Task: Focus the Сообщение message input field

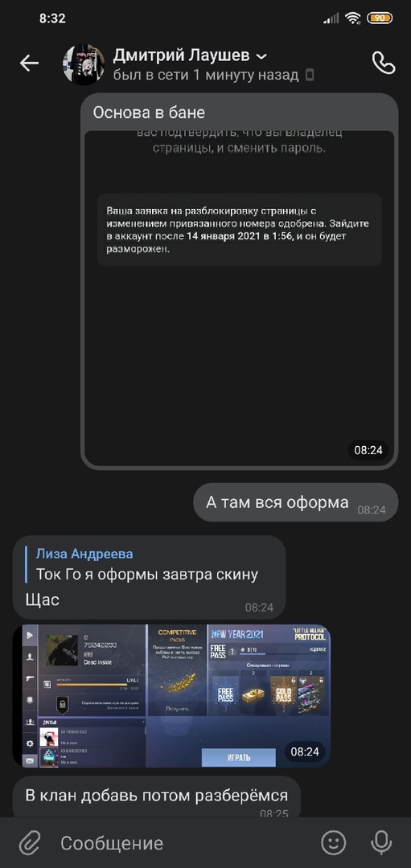Action: pos(183,843)
